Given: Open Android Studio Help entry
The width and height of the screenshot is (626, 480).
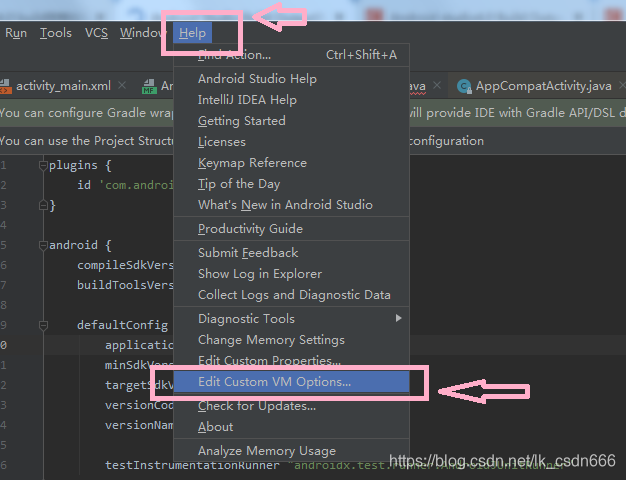Looking at the screenshot, I should [x=291, y=79].
